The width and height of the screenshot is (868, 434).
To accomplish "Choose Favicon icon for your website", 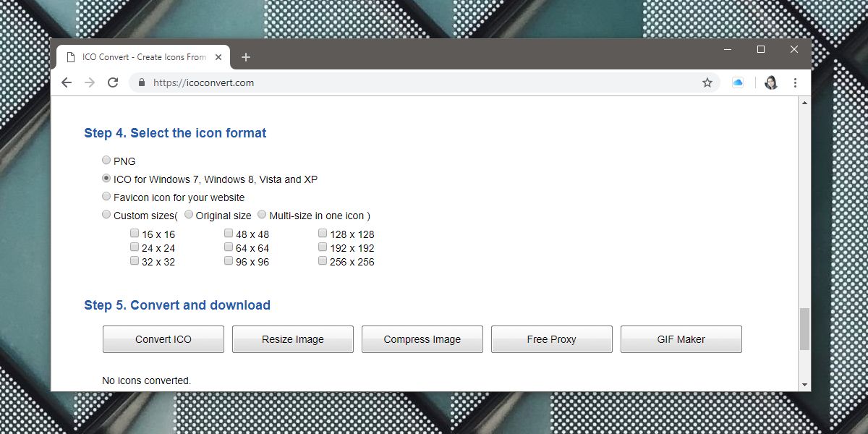I will point(106,196).
